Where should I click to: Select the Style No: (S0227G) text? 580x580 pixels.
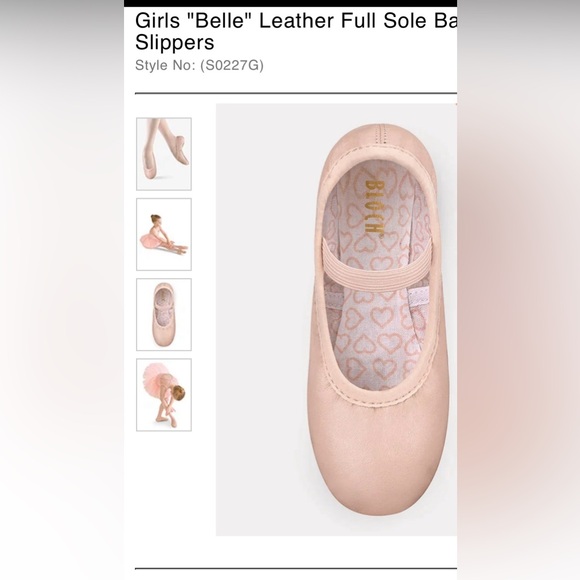tap(199, 65)
